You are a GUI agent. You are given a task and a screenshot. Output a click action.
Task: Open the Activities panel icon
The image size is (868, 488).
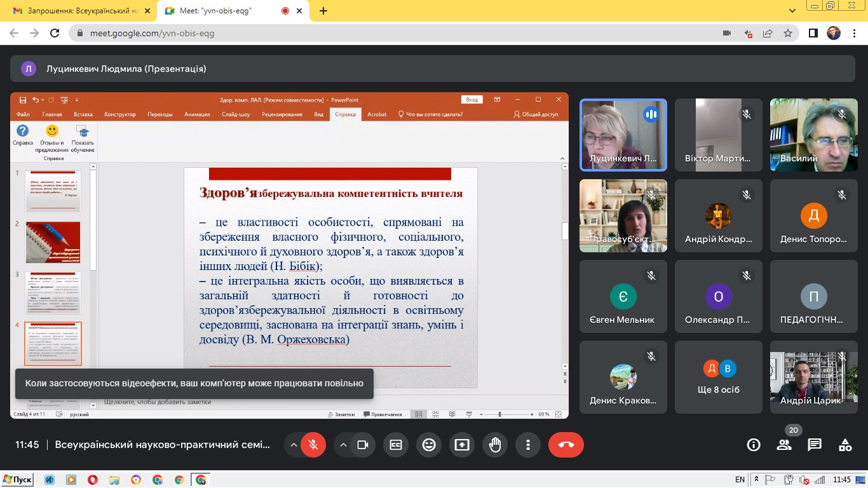click(844, 445)
